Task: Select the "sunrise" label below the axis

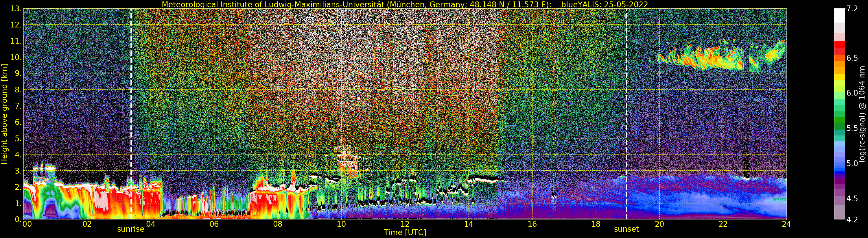Action: (131, 229)
